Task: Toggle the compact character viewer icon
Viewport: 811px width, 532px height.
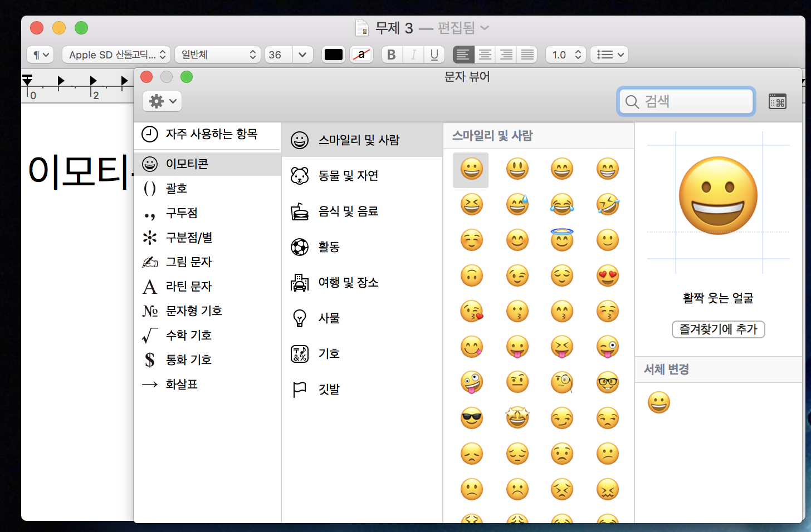Action: pyautogui.click(x=778, y=101)
